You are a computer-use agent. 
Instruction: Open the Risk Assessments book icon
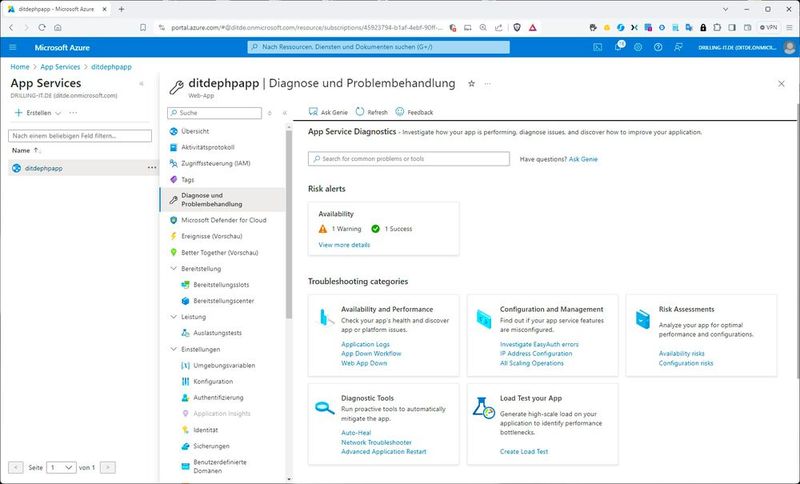(643, 319)
